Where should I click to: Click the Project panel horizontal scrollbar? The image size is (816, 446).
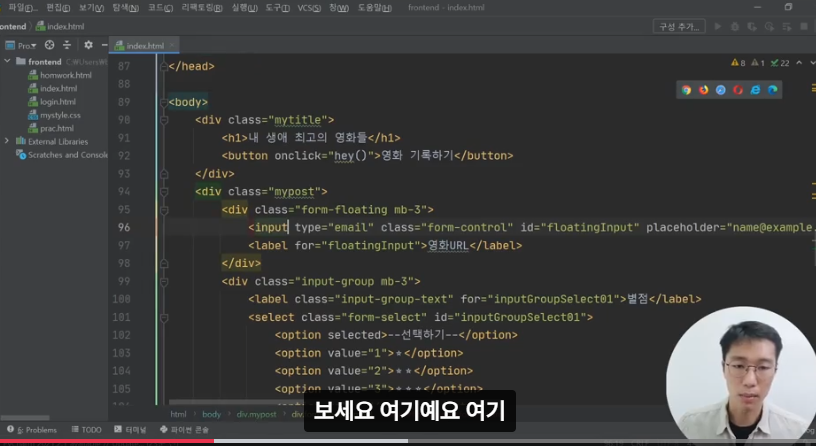pos(25,417)
